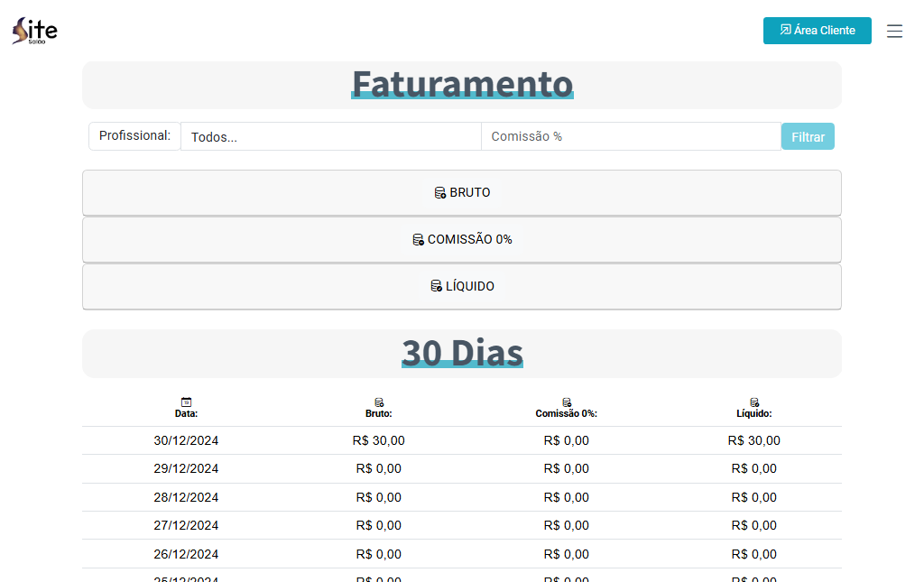This screenshot has width=924, height=582.
Task: Select the 30/12/2024 date row
Action: pos(186,440)
